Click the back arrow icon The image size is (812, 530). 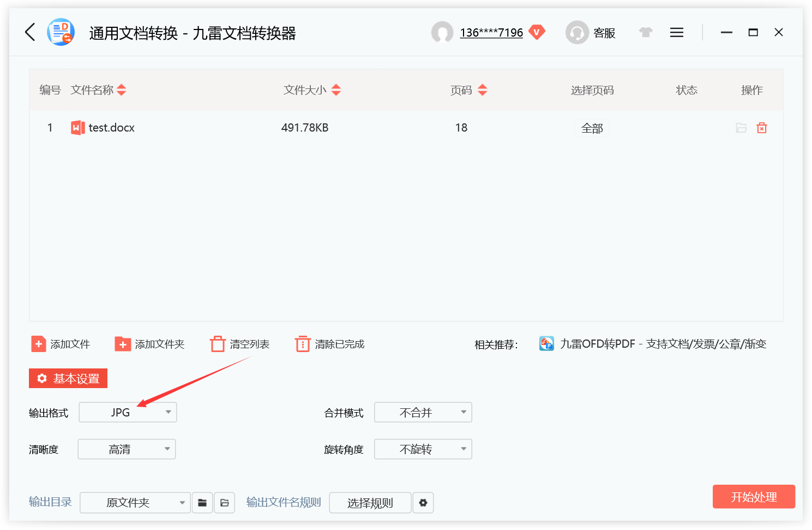pyautogui.click(x=30, y=32)
